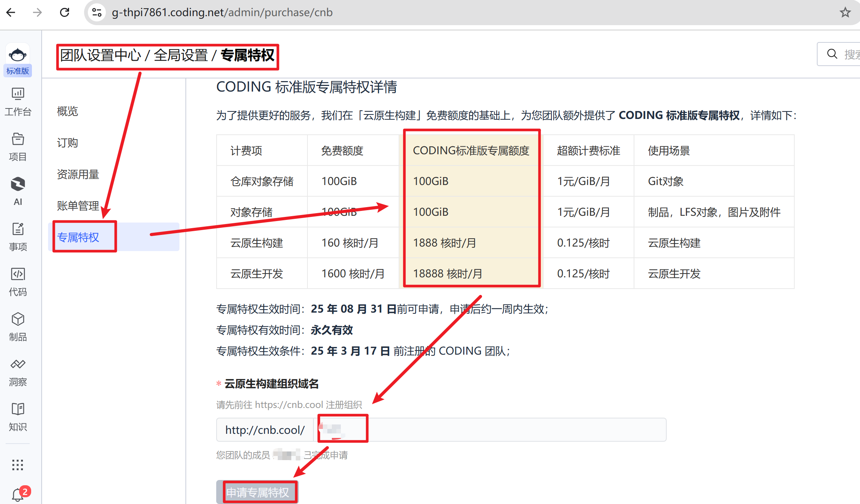Open the app grid icon at sidebar bottom
The width and height of the screenshot is (860, 504).
point(18,465)
